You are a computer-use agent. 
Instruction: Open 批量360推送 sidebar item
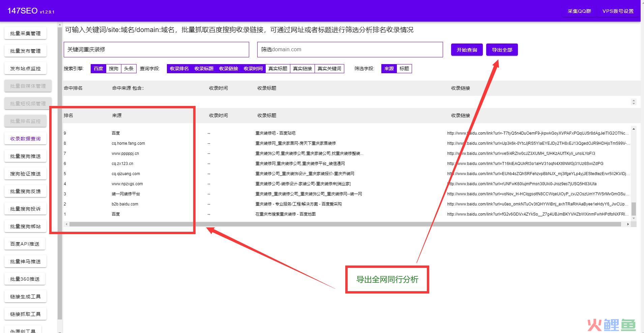pos(25,279)
